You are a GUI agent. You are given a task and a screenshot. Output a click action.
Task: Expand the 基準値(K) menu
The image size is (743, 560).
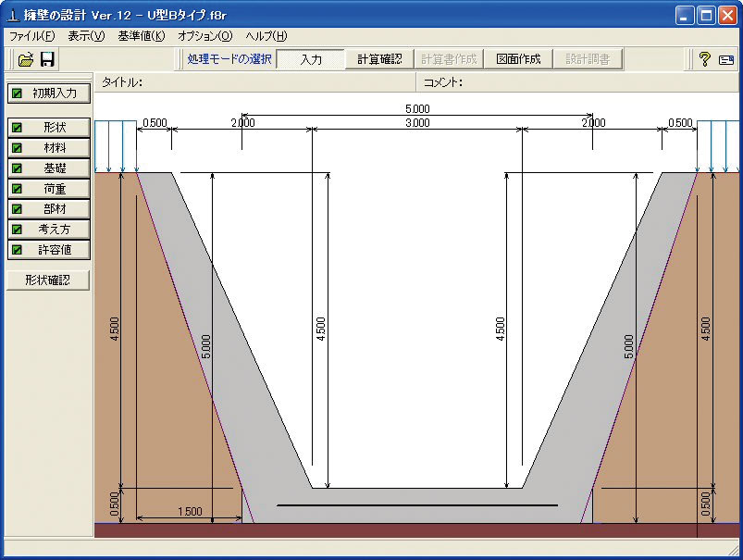click(x=141, y=36)
